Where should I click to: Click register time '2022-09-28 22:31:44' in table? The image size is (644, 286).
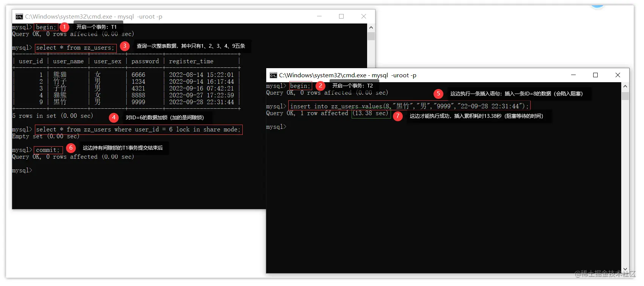click(201, 102)
